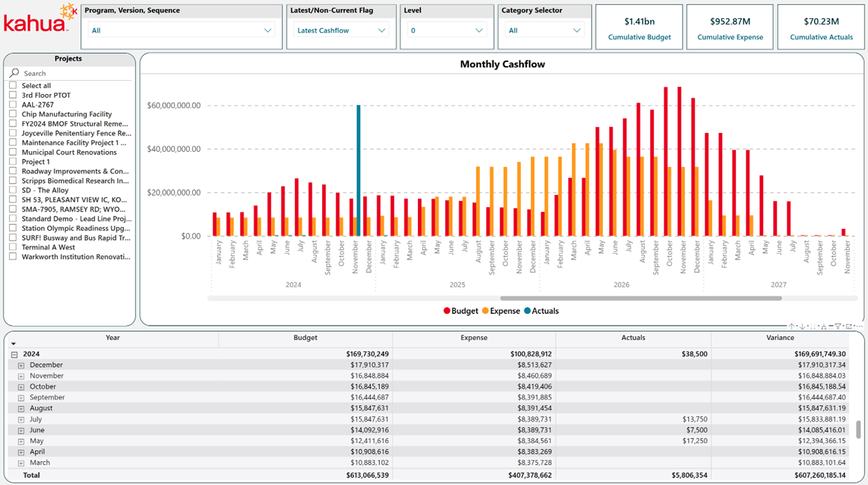Image resolution: width=868 pixels, height=485 pixels.
Task: Sort table by Budget column header
Action: point(305,337)
